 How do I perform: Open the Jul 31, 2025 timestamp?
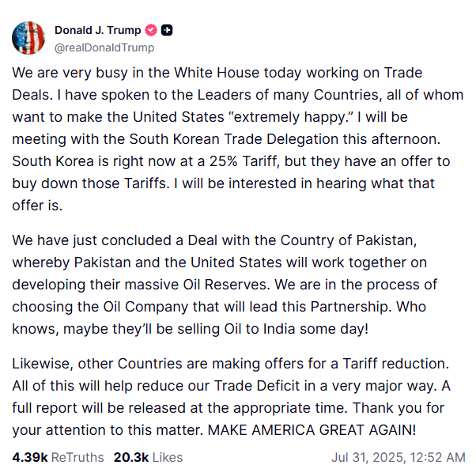click(x=399, y=457)
